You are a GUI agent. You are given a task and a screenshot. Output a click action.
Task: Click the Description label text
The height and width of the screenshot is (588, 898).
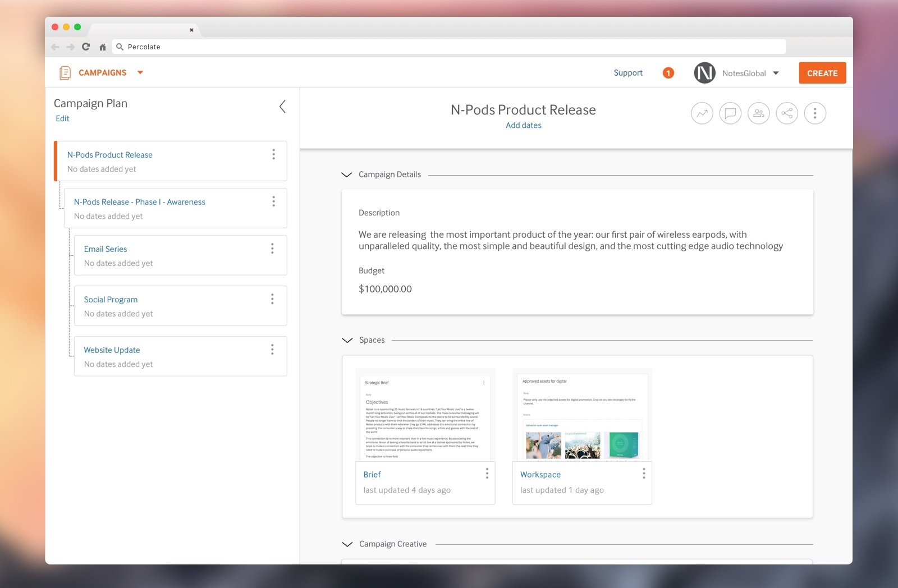click(379, 213)
